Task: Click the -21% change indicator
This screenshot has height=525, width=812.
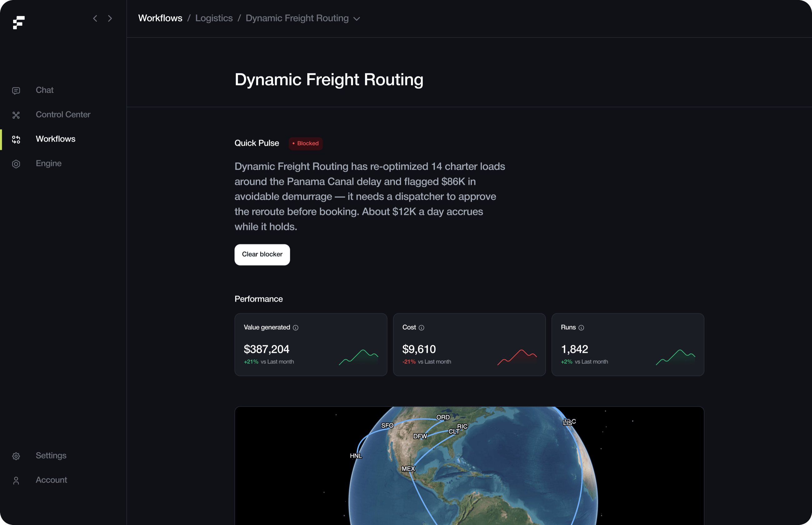Action: click(x=409, y=362)
